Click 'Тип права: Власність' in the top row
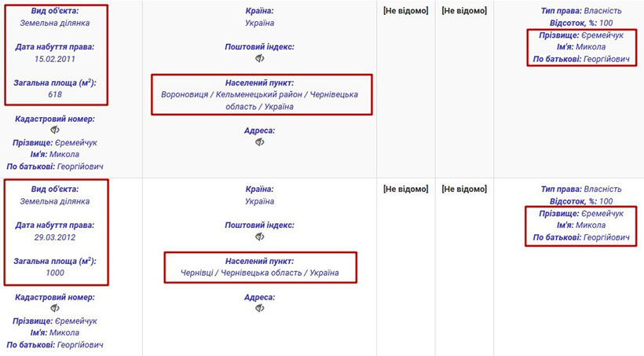This screenshot has width=644, height=356. click(x=582, y=12)
